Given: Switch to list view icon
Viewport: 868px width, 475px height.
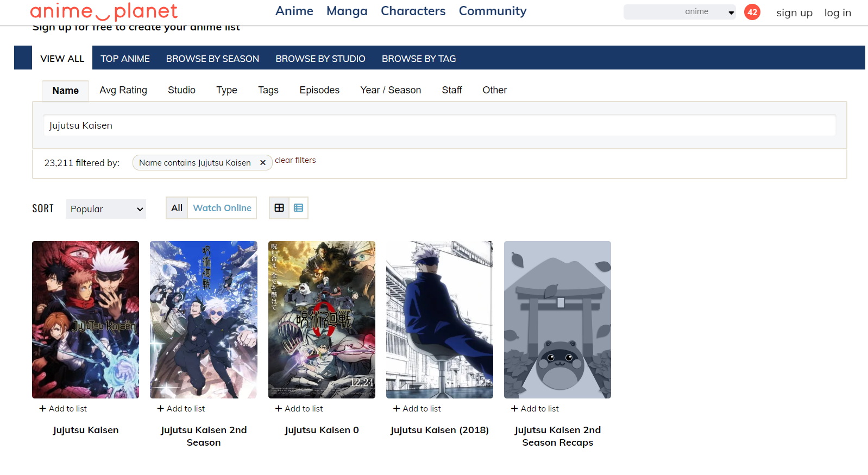Looking at the screenshot, I should coord(298,208).
